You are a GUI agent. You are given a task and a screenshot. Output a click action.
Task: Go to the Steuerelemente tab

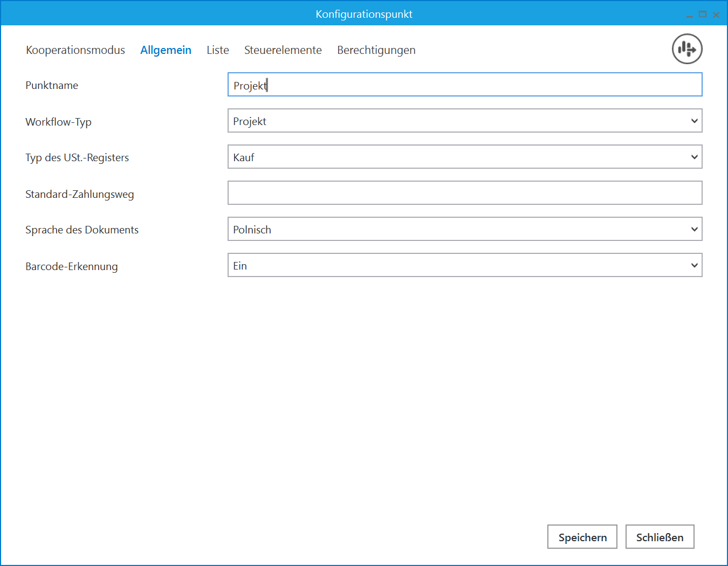pos(283,50)
